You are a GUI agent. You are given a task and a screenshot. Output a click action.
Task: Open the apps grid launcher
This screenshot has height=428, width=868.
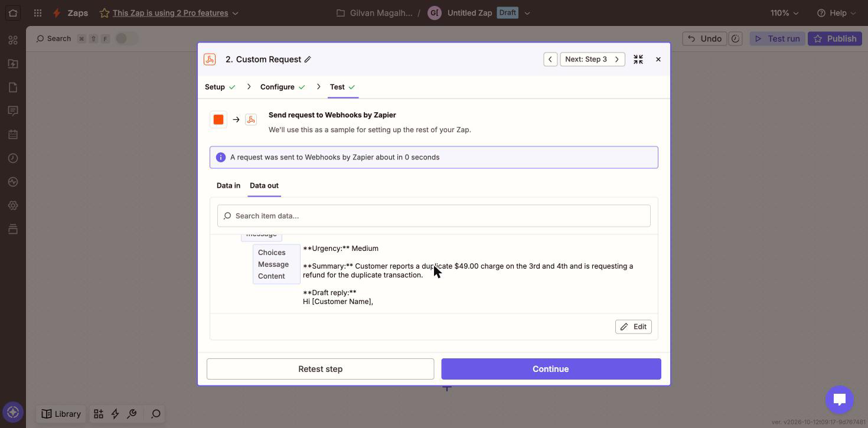[x=38, y=12]
